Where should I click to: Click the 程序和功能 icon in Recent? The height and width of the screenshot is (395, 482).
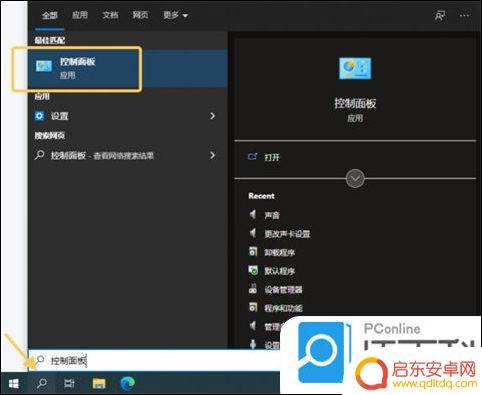coord(253,307)
